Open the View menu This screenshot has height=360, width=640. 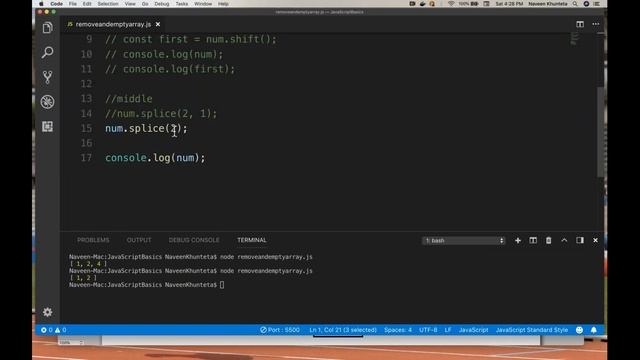(130, 4)
